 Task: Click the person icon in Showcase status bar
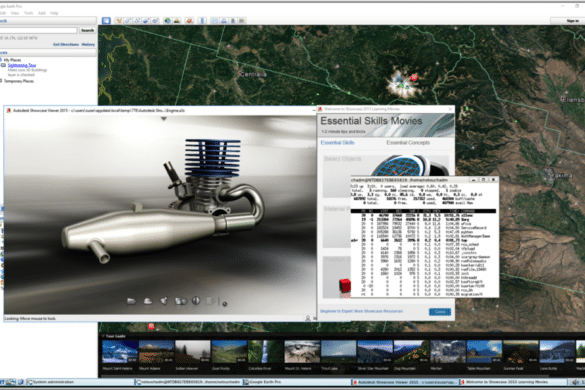308,318
